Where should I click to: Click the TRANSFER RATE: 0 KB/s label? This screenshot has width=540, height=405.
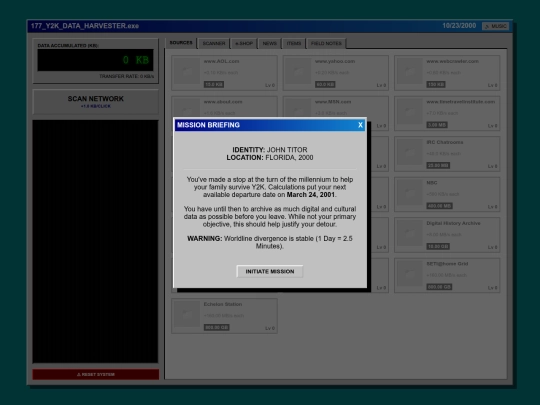126,76
